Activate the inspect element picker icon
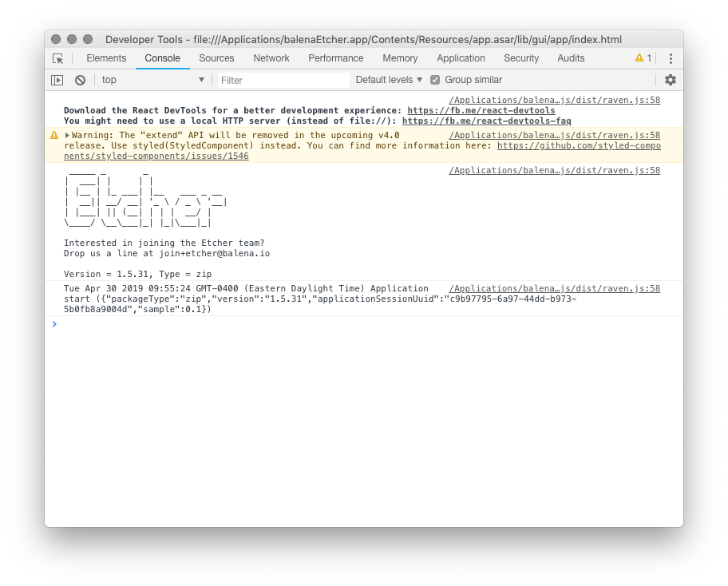 pos(58,58)
